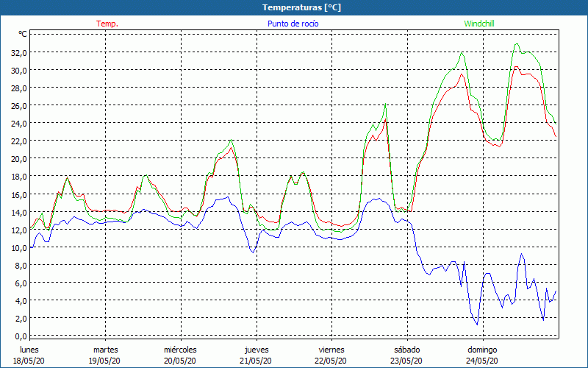Screen dimensions: 588x368
Task: Click the 19/05/20 date label
Action: tap(104, 361)
